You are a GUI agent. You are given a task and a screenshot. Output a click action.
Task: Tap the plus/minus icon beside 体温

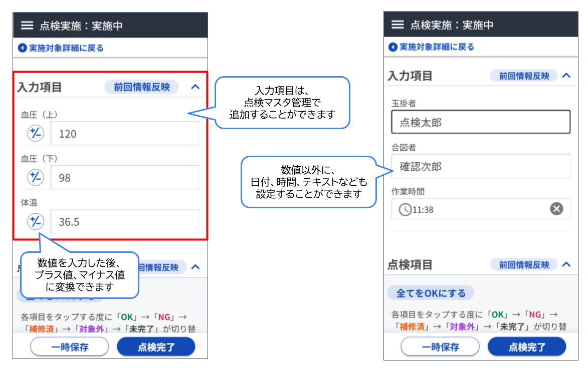(35, 221)
